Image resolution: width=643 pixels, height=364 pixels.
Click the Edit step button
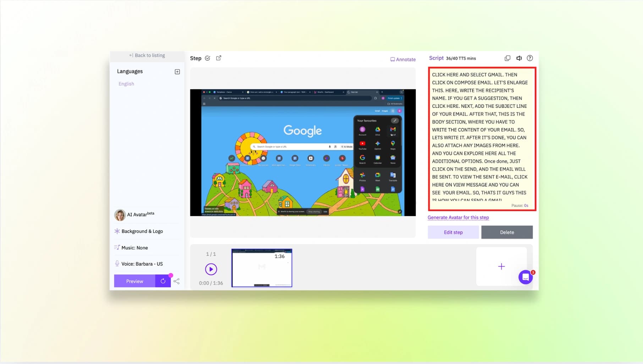(x=453, y=232)
